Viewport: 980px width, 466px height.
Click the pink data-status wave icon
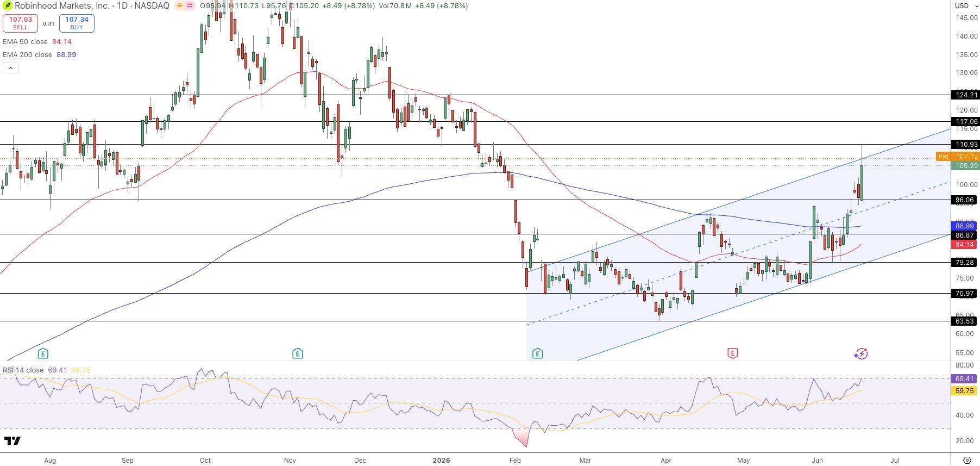click(x=190, y=5)
